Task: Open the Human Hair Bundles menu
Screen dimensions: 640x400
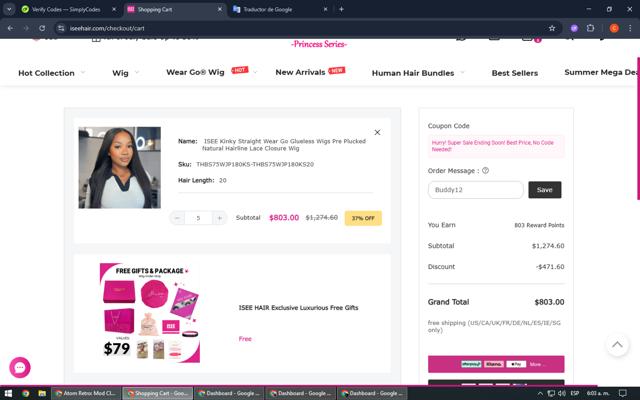Action: [x=413, y=73]
